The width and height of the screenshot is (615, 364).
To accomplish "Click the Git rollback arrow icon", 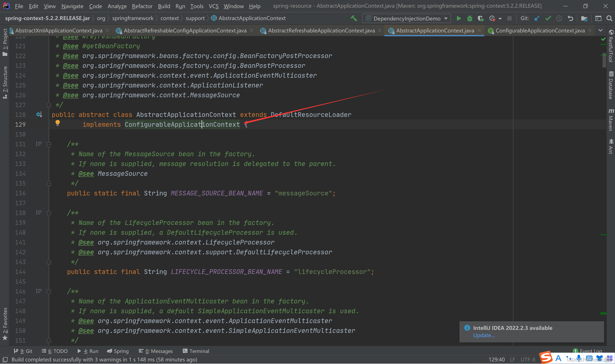I will click(570, 18).
